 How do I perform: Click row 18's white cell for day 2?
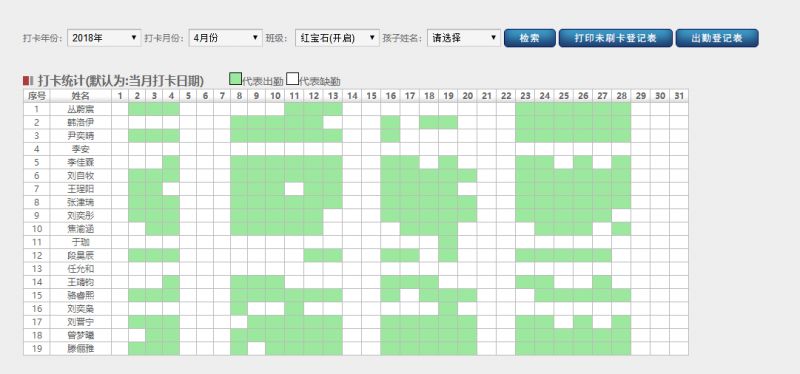point(137,335)
